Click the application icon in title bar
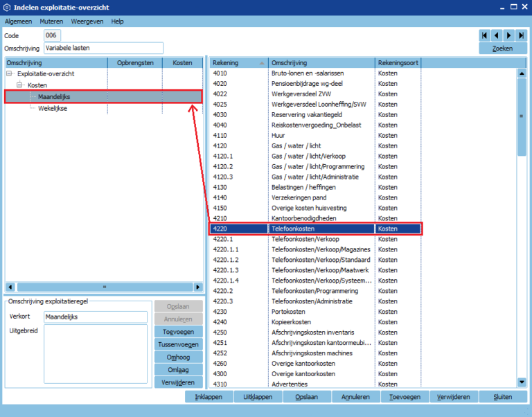 pyautogui.click(x=7, y=7)
